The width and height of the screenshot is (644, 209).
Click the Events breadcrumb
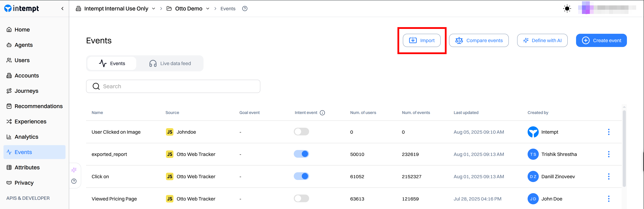[228, 9]
